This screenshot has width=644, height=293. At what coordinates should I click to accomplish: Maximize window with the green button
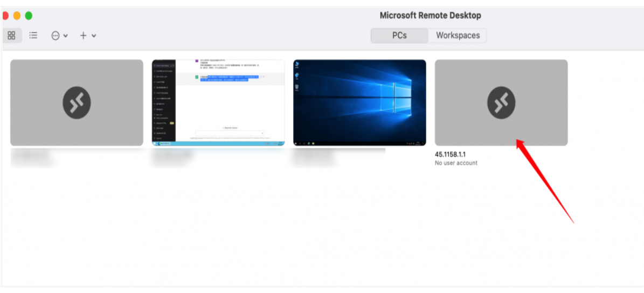pyautogui.click(x=29, y=16)
